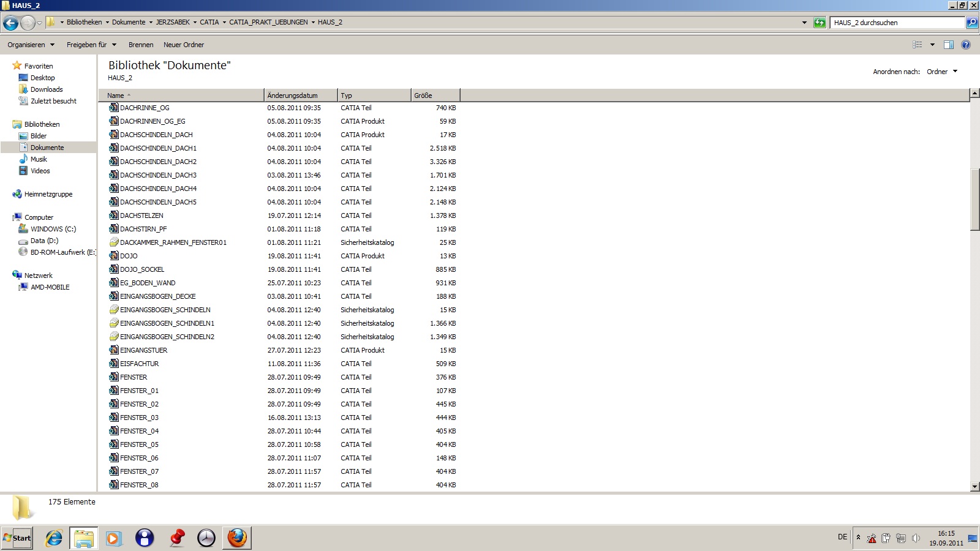980x551 pixels.
Task: Sort by the Größe column header
Action: [x=435, y=96]
